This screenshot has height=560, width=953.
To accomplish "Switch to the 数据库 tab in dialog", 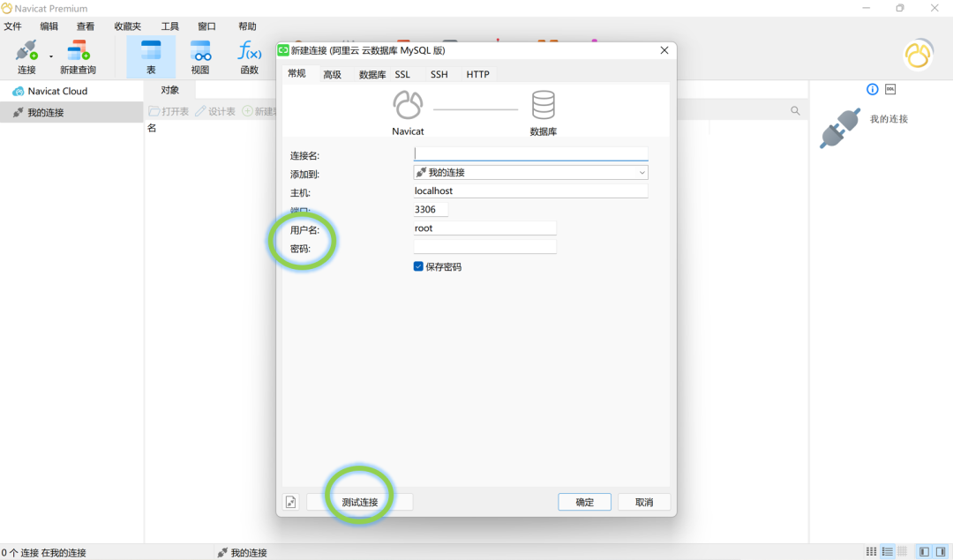I will (372, 74).
